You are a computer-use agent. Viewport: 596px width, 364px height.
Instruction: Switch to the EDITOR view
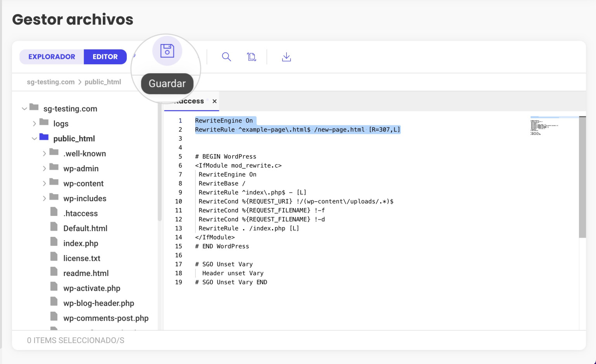pos(105,57)
